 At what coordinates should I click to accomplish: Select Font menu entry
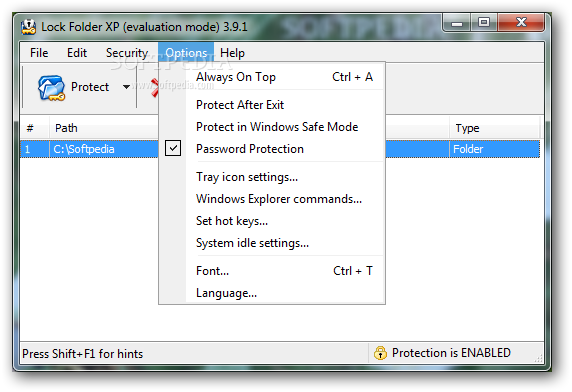click(x=272, y=271)
